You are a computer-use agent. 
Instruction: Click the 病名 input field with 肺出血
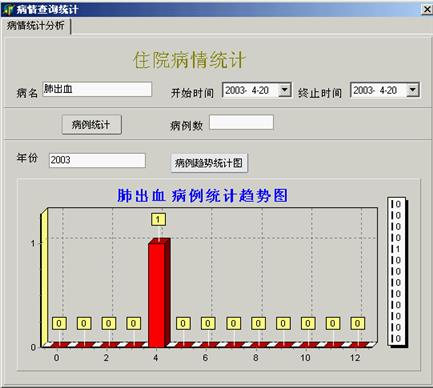(97, 89)
